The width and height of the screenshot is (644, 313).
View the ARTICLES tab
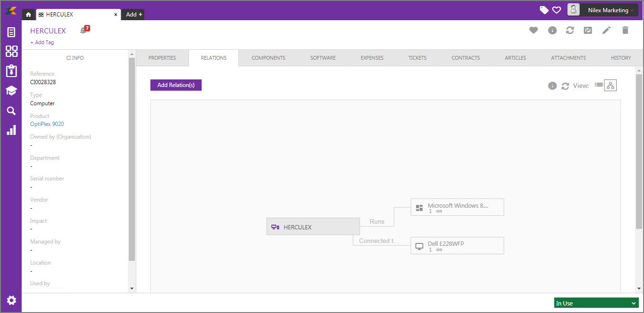[516, 58]
